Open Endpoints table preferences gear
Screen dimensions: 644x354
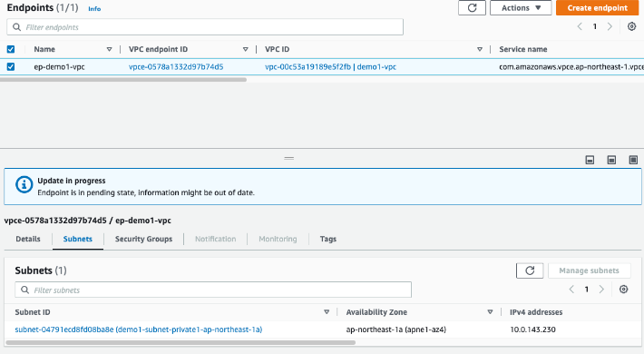[x=631, y=26]
